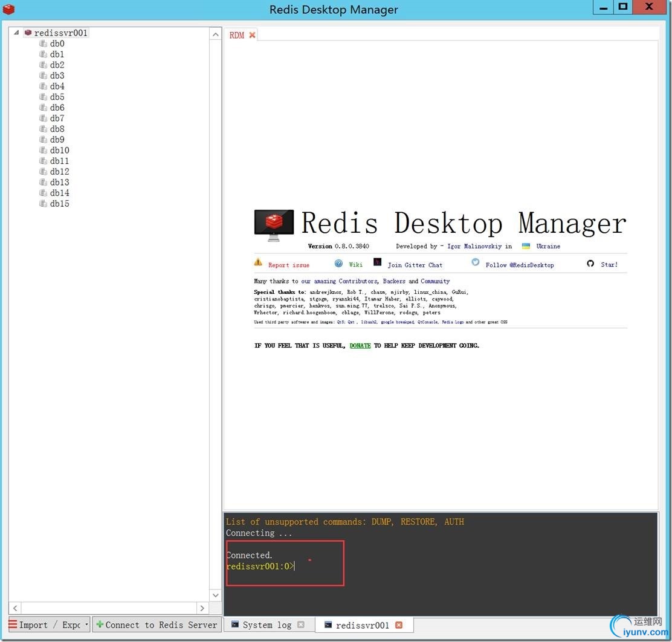Click Connect to Redis Server button
Image resolution: width=672 pixels, height=642 pixels.
[x=157, y=625]
